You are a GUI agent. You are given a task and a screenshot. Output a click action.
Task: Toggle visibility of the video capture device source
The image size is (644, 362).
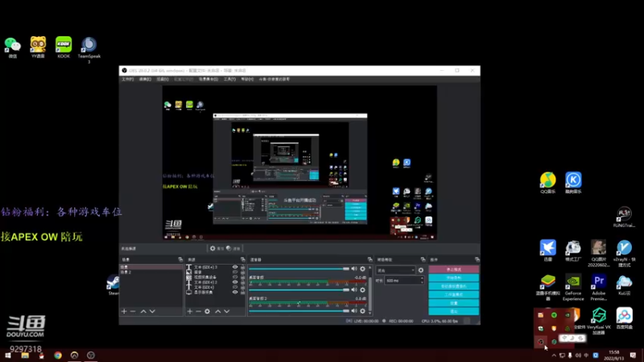[x=235, y=277]
